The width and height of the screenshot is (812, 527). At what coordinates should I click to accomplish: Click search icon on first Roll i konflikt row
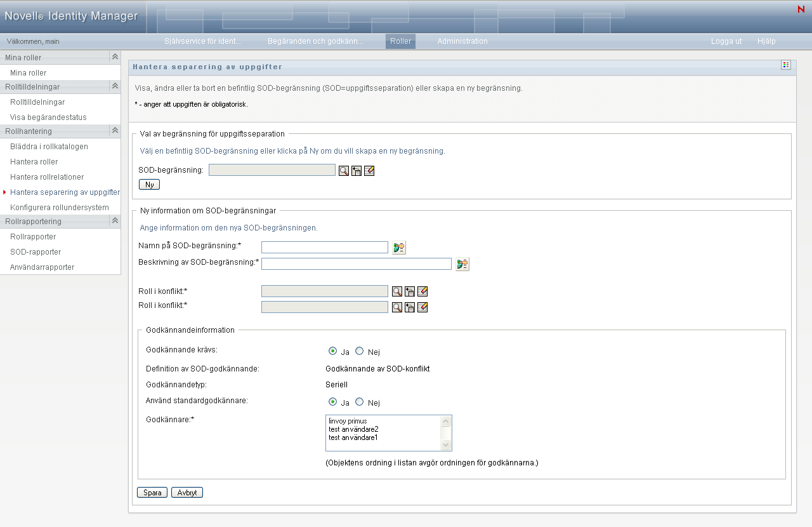point(396,291)
